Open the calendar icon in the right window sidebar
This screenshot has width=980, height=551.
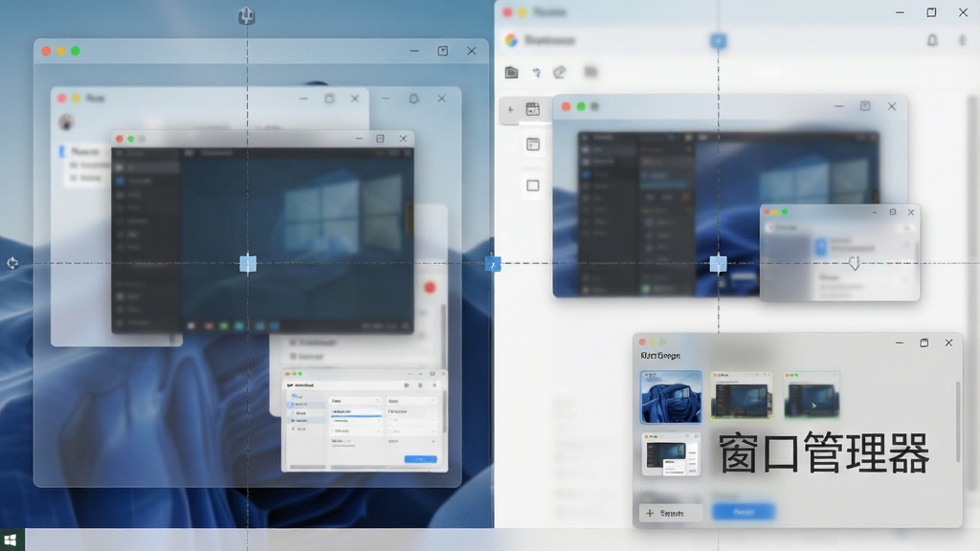532,110
